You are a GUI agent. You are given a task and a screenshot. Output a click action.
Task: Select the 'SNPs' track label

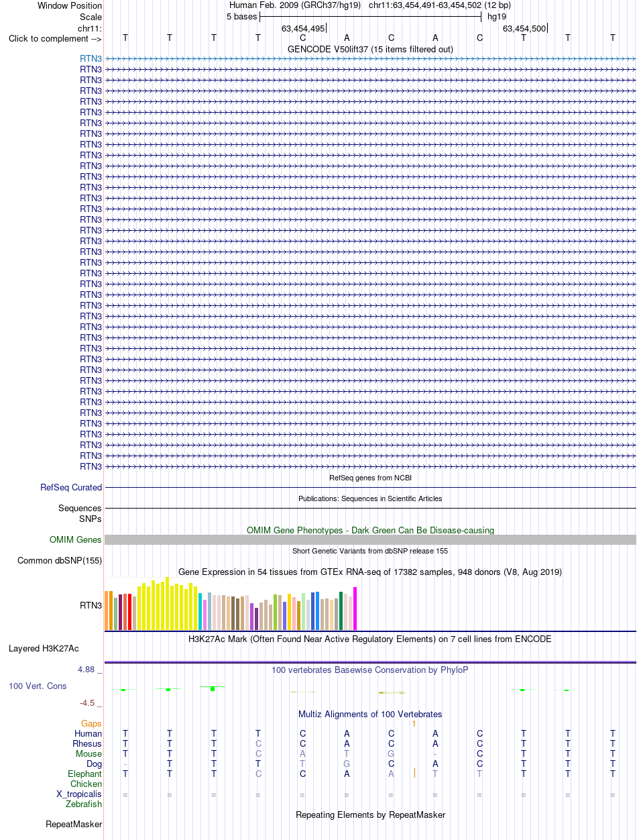(90, 519)
